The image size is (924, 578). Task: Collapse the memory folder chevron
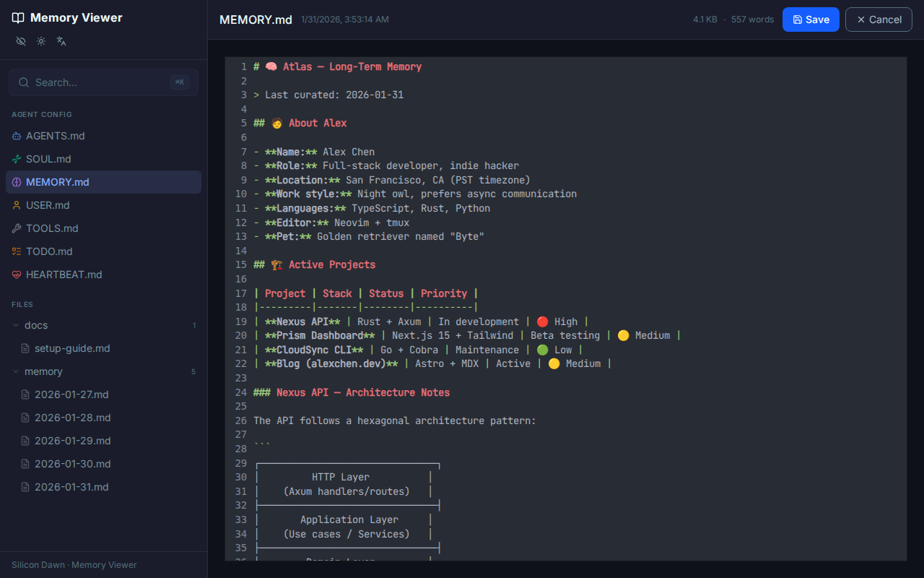point(16,371)
